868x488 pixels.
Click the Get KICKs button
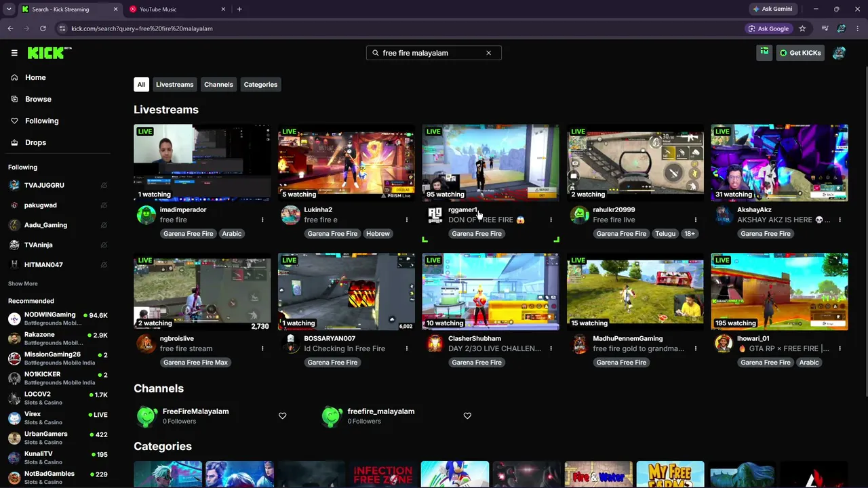(x=800, y=53)
